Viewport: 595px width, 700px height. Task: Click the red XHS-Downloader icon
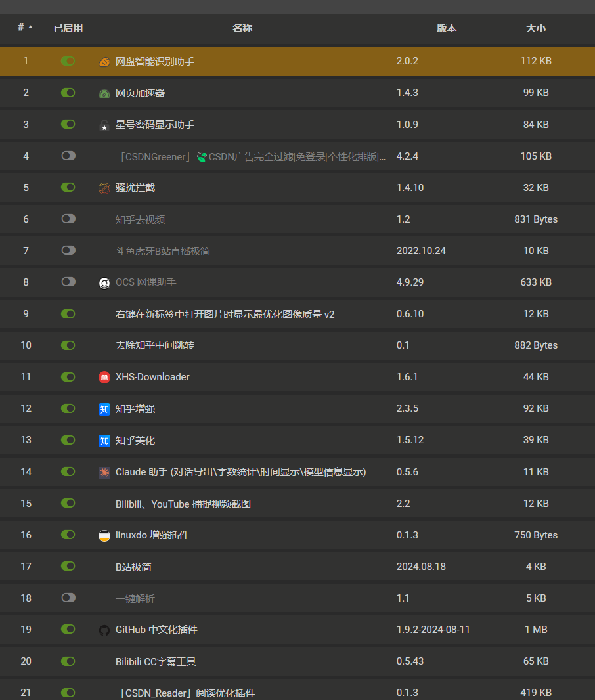pos(104,377)
